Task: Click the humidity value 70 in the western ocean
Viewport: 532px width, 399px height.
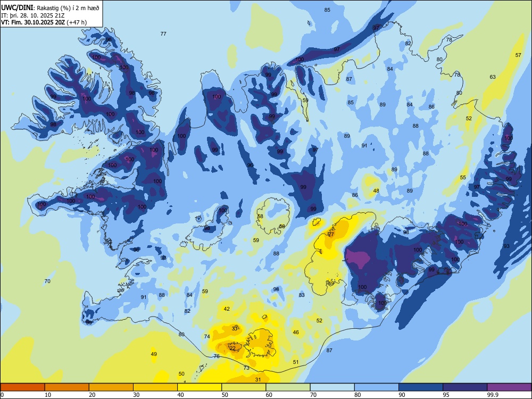Action: point(47,281)
